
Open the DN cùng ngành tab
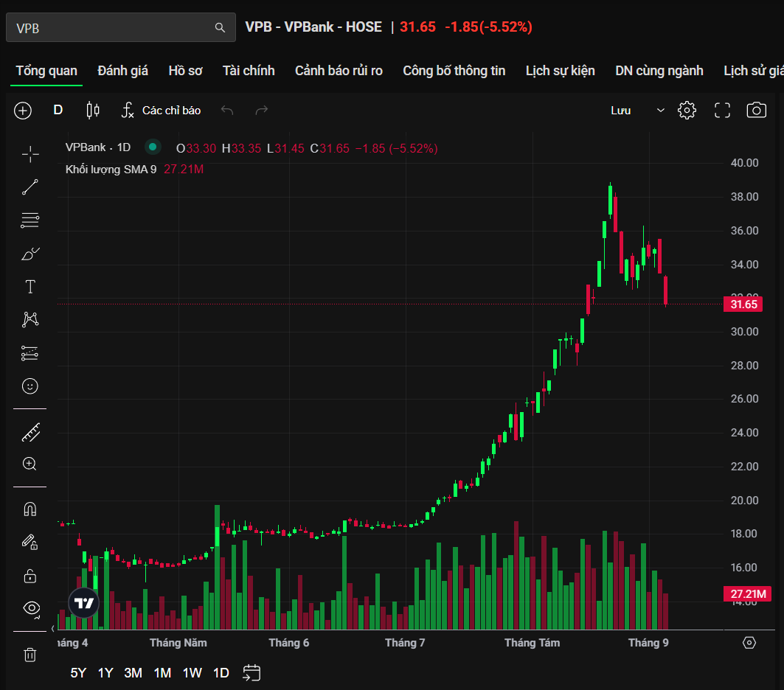click(659, 71)
